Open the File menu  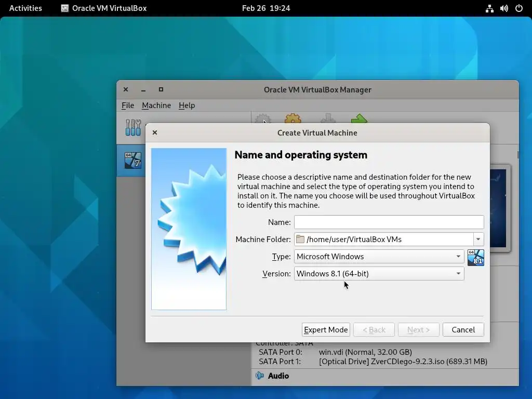point(128,105)
